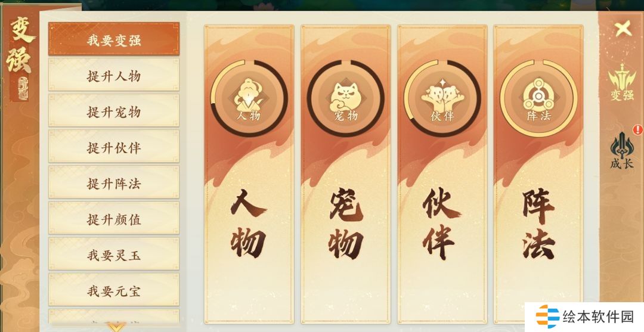Open the 阵法 formation circular icon
The width and height of the screenshot is (644, 332).
tap(538, 98)
